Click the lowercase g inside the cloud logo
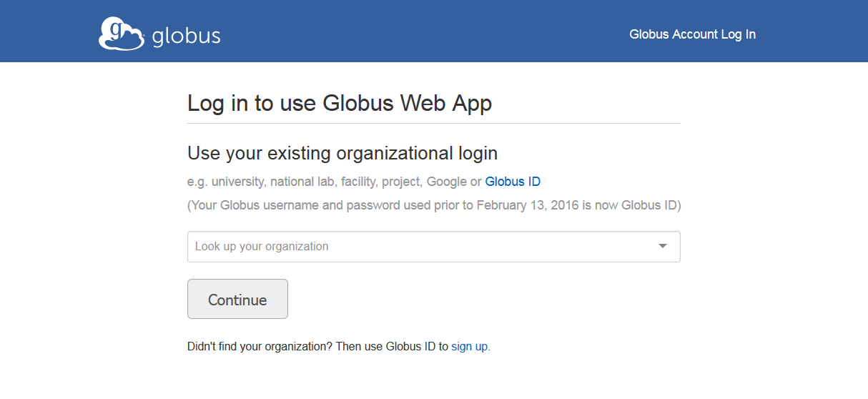The image size is (868, 399). point(118,31)
